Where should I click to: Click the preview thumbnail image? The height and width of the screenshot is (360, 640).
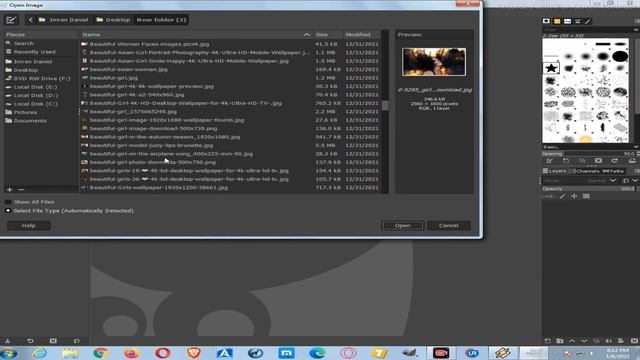point(434,62)
